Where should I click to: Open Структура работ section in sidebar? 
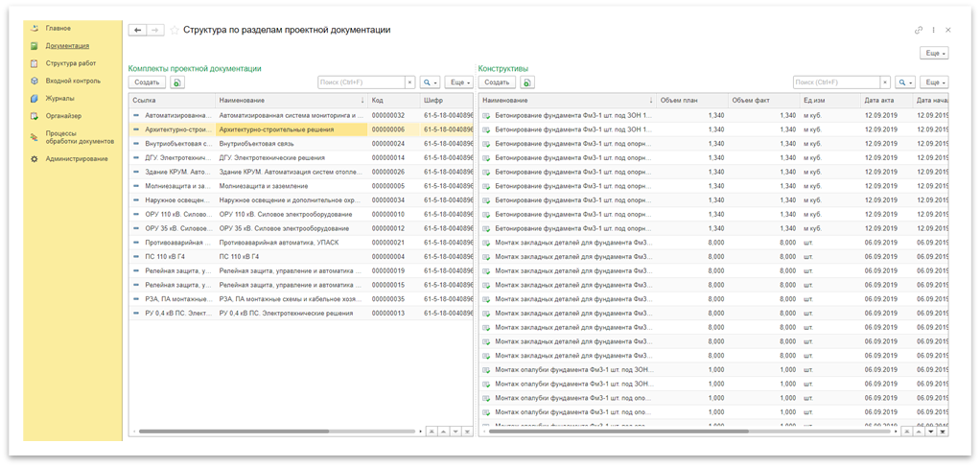point(71,62)
